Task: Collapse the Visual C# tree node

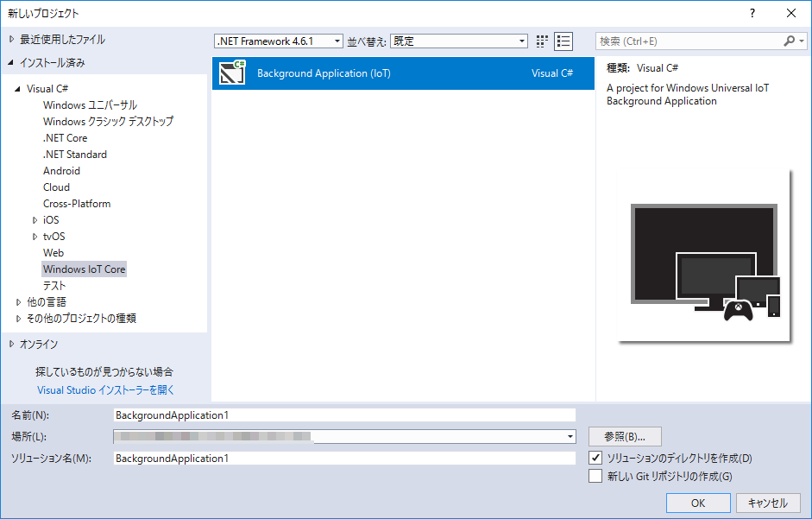Action: coord(17,89)
